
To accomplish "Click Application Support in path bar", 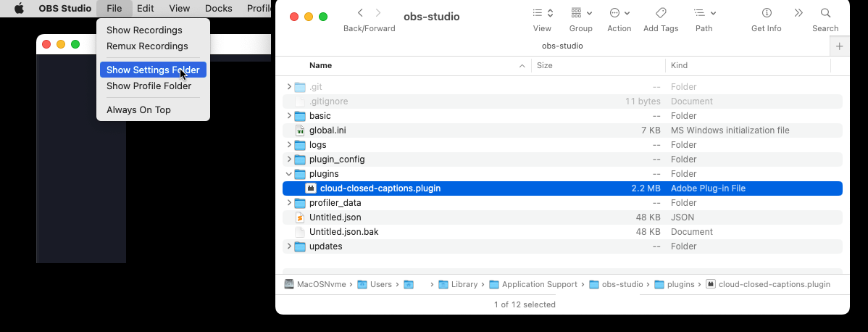I will click(534, 284).
